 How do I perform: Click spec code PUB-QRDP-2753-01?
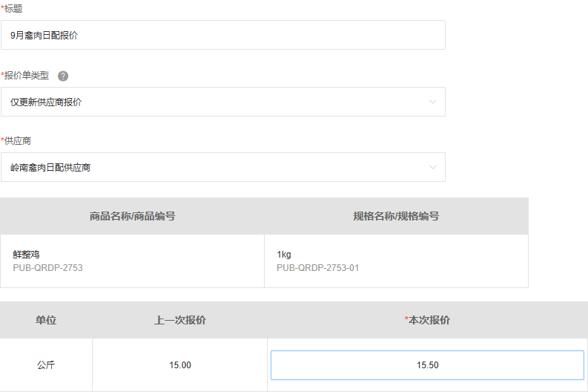tap(317, 268)
